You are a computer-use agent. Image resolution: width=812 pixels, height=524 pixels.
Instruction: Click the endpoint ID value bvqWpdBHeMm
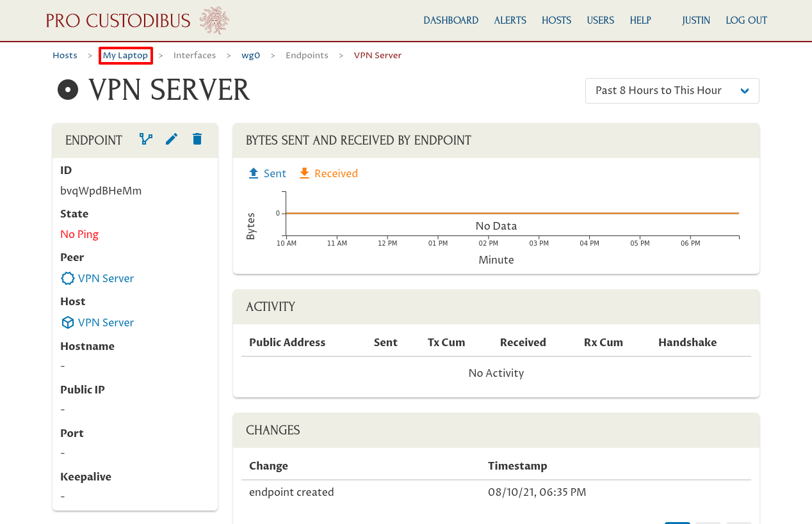click(x=101, y=191)
